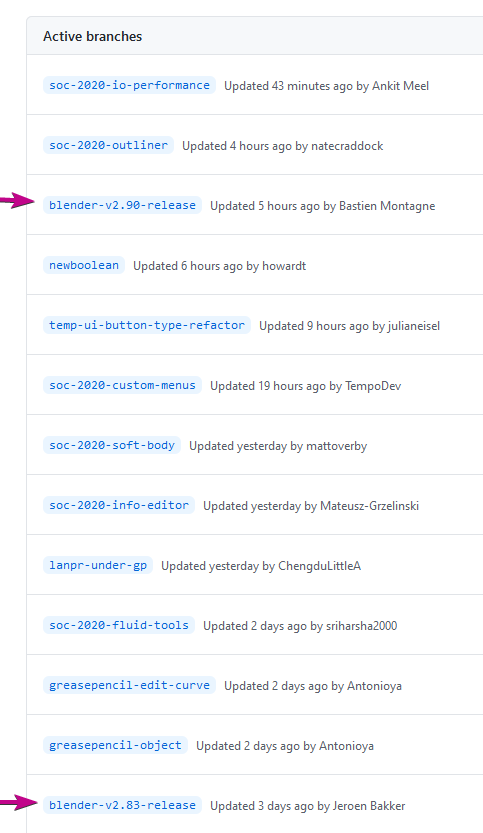This screenshot has width=483, height=833.
Task: Click 'Updated yesterday by ChengduLittleA'
Action: (x=261, y=566)
